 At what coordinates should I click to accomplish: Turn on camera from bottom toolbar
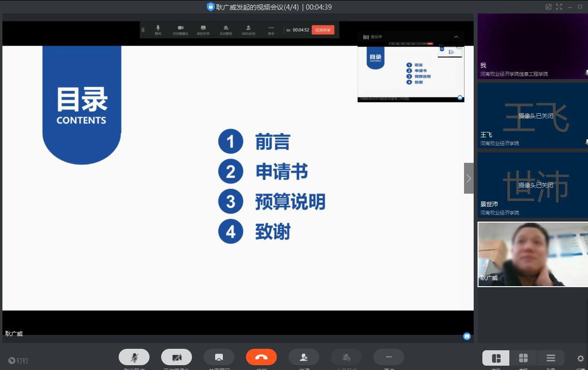pos(177,357)
